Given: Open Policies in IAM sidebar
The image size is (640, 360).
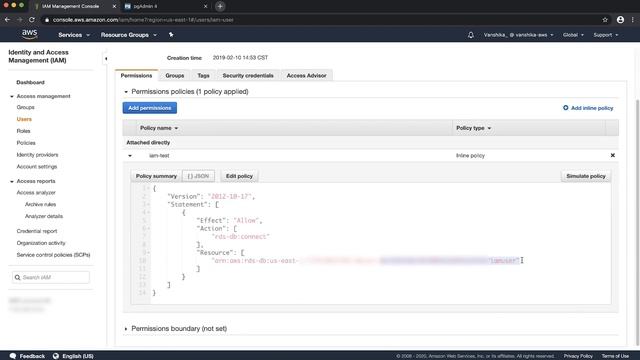Looking at the screenshot, I should coord(26,143).
